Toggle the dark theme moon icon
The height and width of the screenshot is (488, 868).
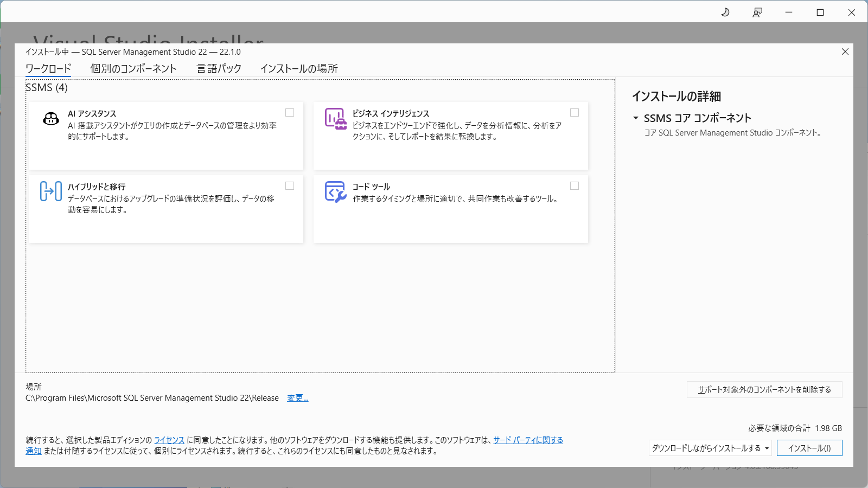pyautogui.click(x=725, y=12)
